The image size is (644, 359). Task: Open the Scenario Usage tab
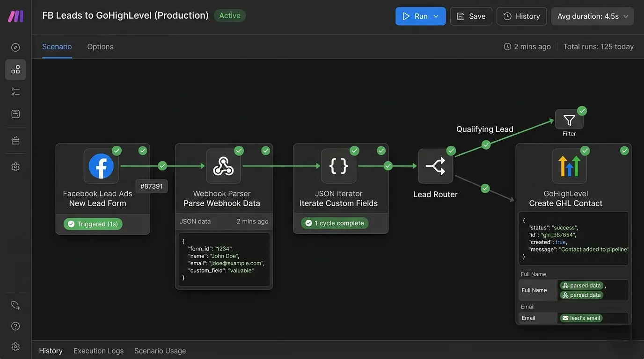(160, 351)
